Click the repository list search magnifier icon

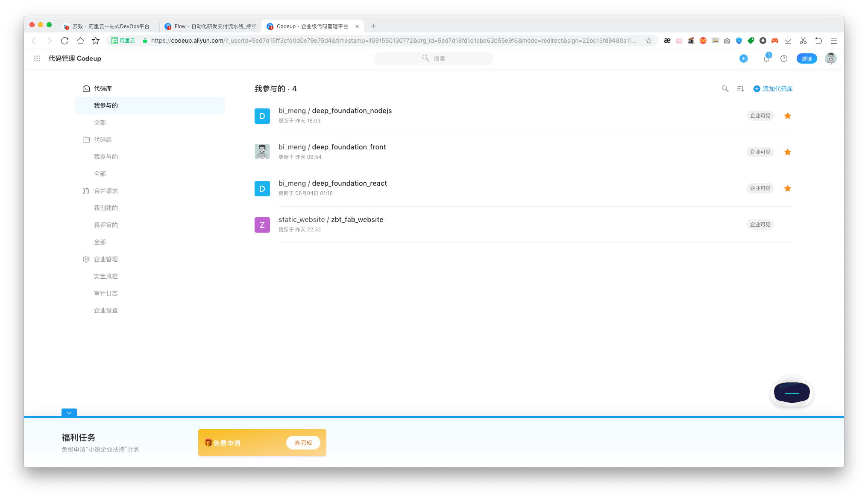click(725, 89)
